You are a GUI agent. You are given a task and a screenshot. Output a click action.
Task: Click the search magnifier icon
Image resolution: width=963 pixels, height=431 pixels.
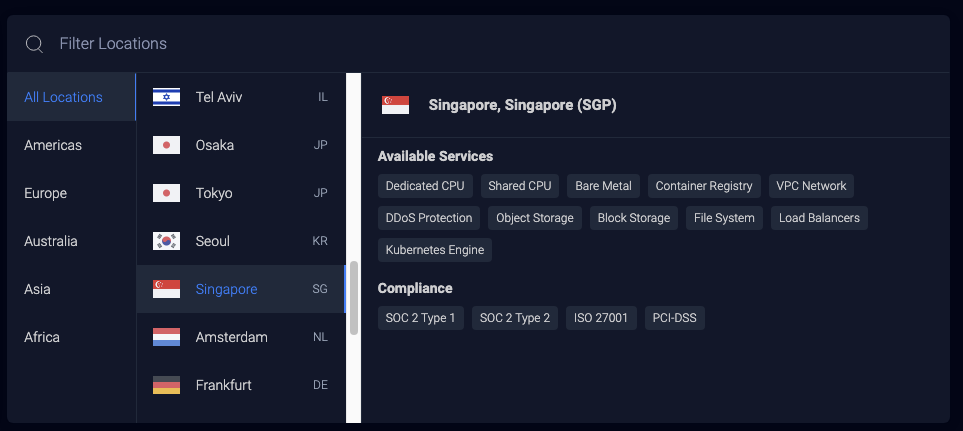(35, 44)
